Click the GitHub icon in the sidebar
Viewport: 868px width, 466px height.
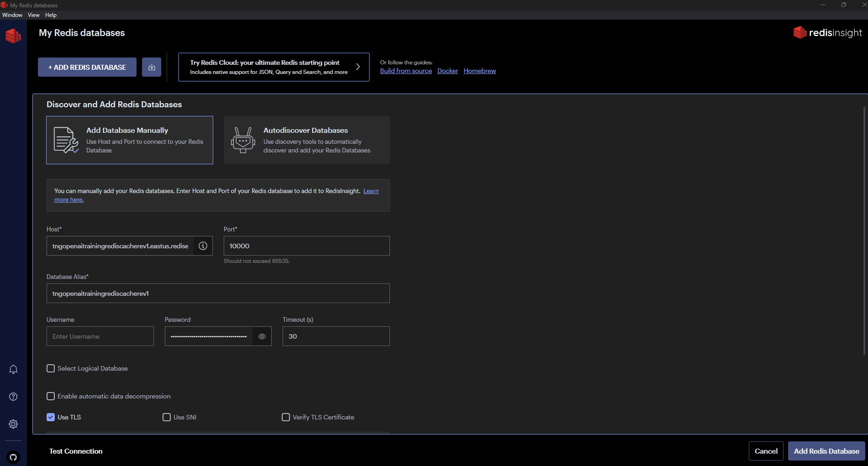click(x=13, y=458)
